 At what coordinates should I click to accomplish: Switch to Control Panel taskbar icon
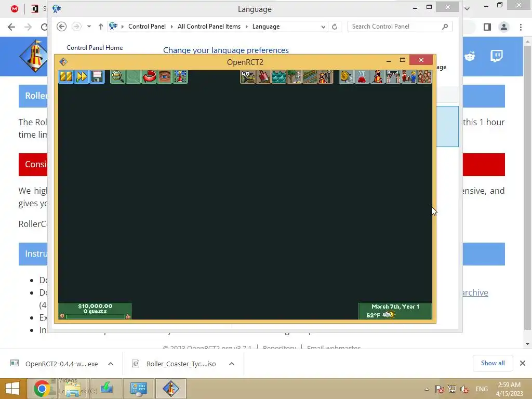click(x=138, y=389)
